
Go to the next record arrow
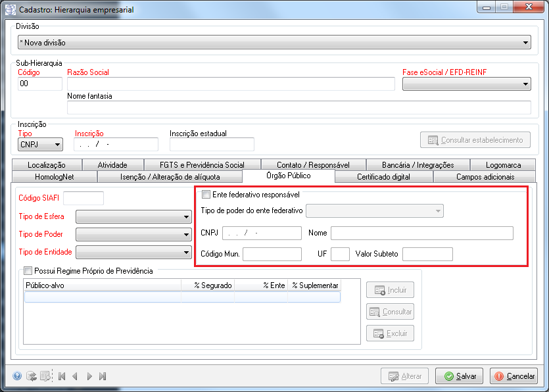(89, 376)
